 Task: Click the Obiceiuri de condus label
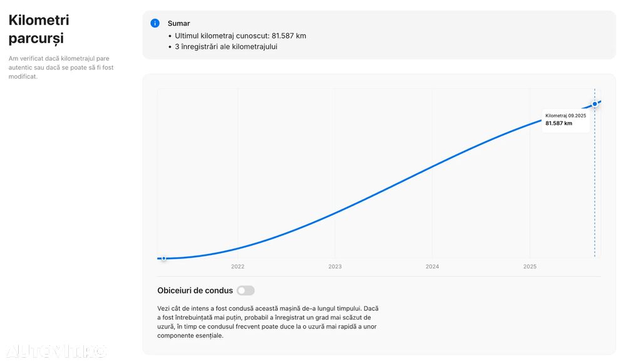(195, 290)
